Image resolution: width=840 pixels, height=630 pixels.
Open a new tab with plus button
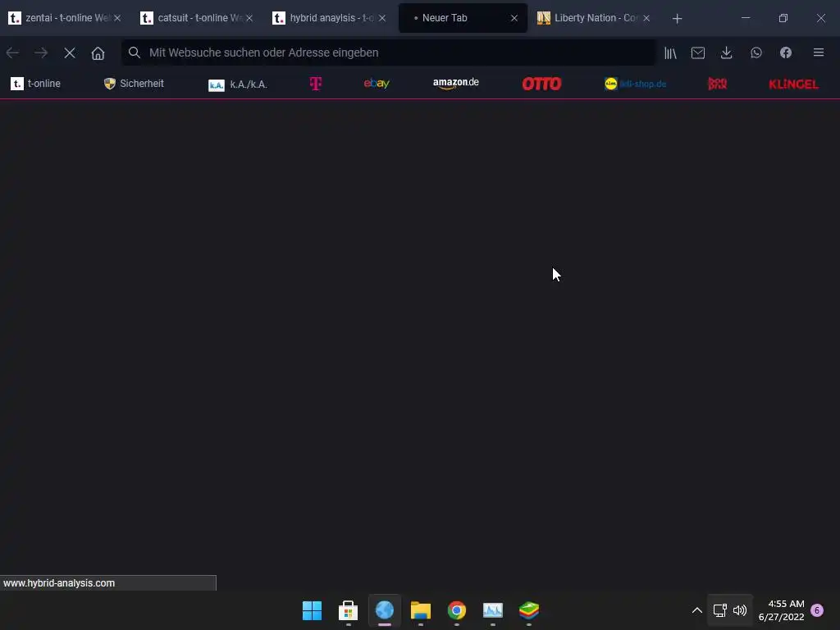coord(677,19)
